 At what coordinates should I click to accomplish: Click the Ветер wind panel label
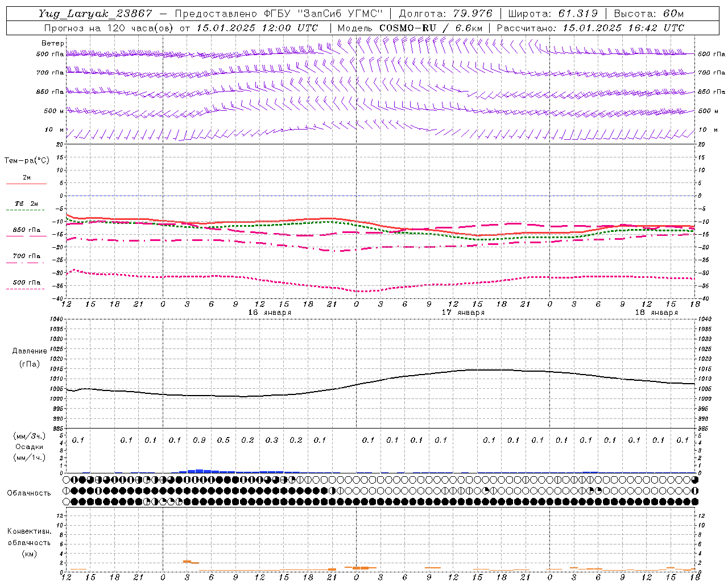[x=53, y=43]
